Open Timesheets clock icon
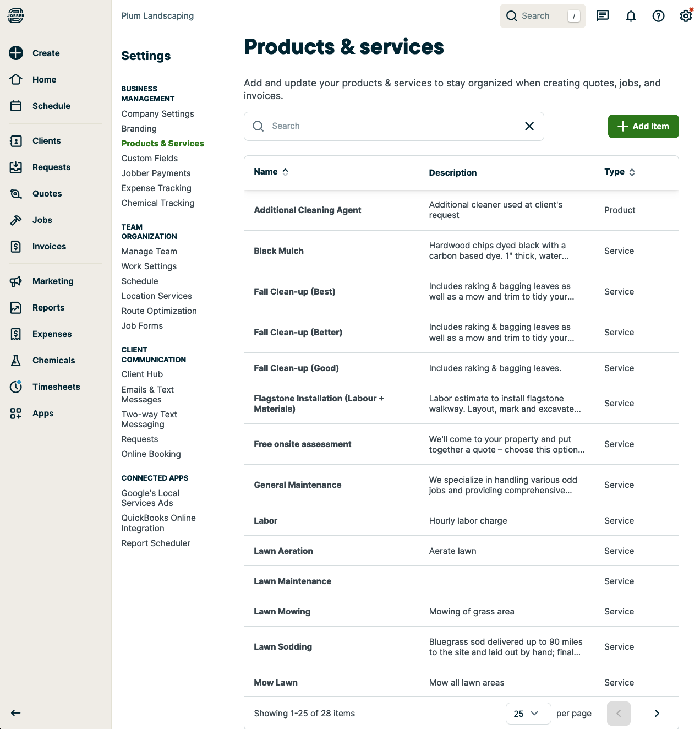 tap(16, 387)
